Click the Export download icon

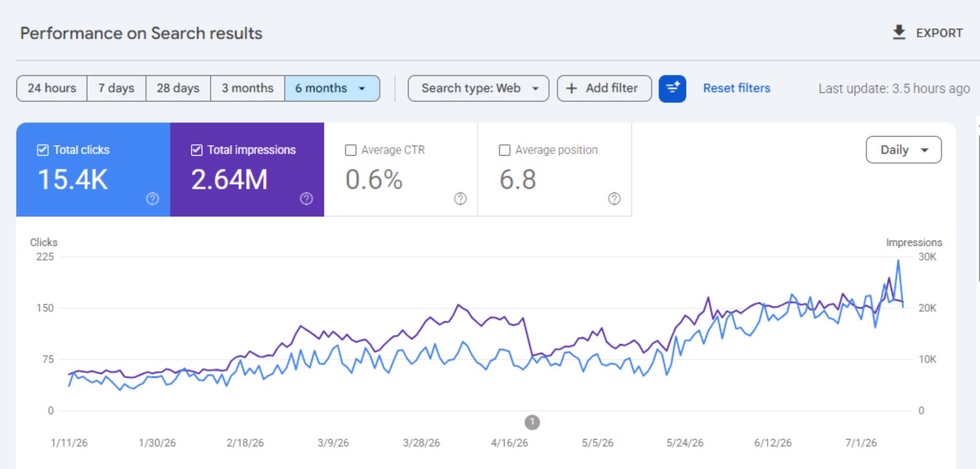coord(899,32)
